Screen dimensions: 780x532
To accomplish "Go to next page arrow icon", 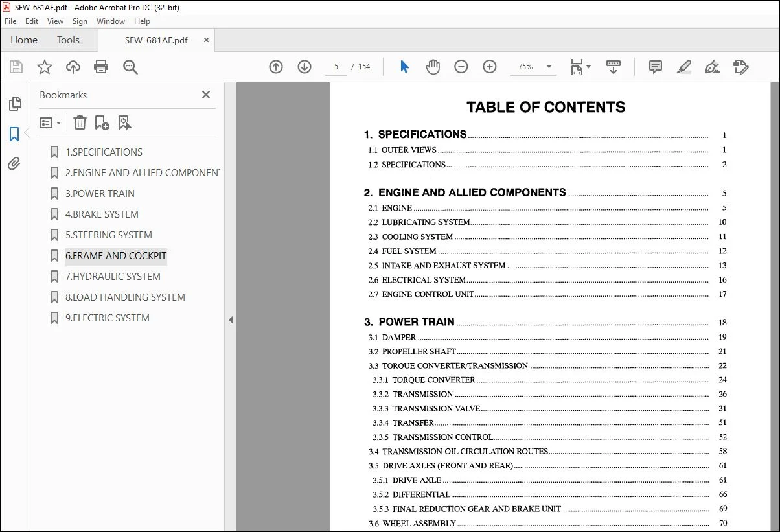I will pos(304,67).
